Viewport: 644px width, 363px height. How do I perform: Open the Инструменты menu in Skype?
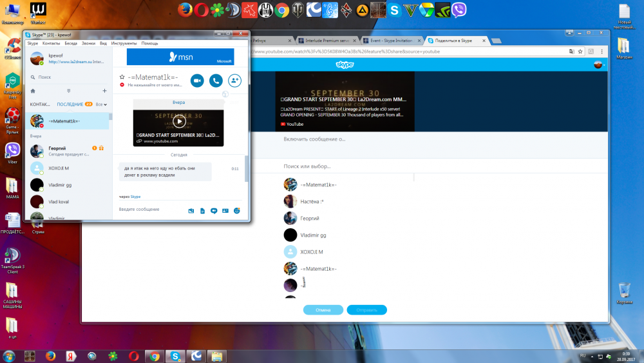coord(124,43)
